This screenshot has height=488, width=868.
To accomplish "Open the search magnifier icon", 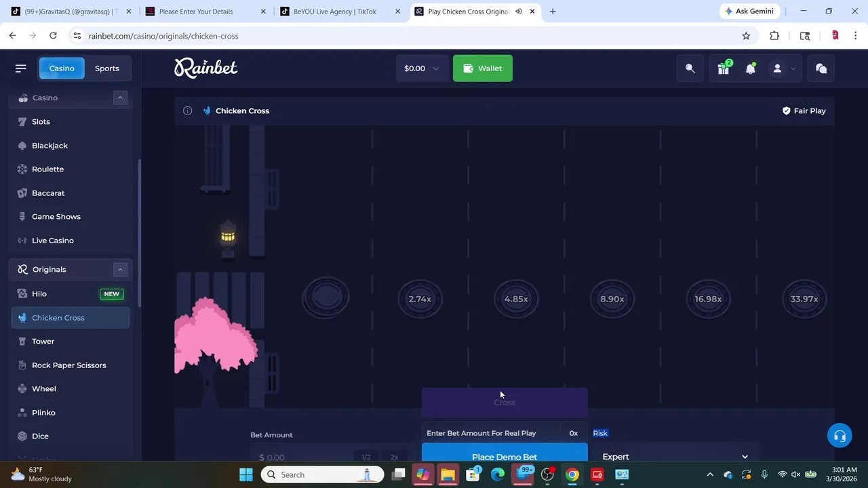I will (690, 68).
